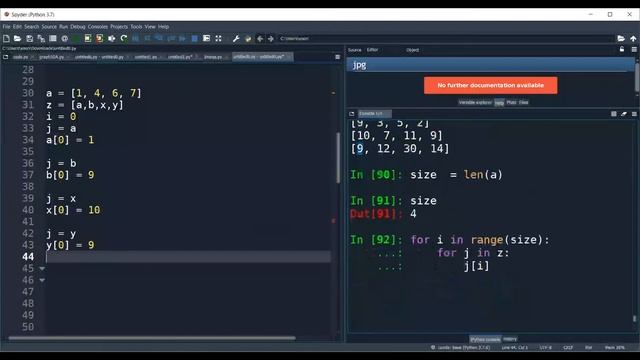Browse for a working directory
Image resolution: width=640 pixels, height=360 pixels.
coord(621,38)
